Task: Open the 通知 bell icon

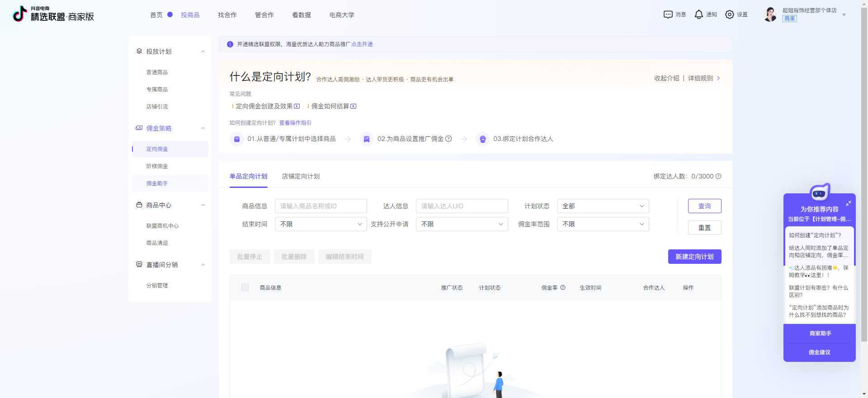Action: tap(699, 14)
